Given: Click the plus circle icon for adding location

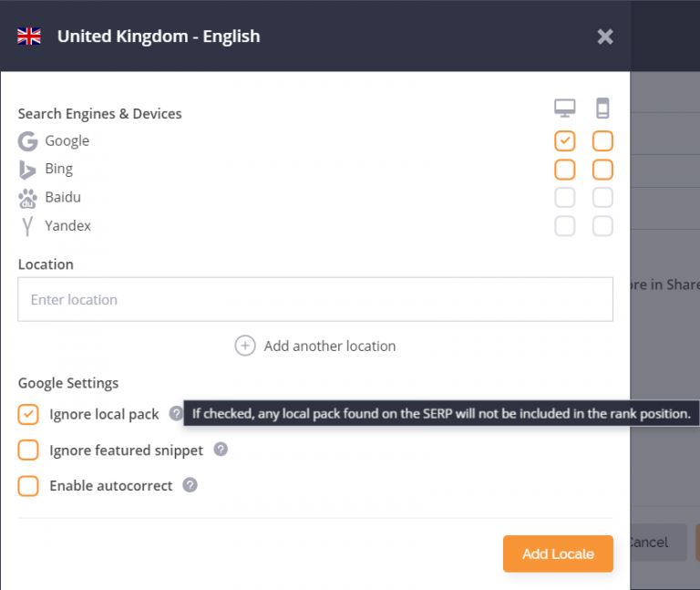Looking at the screenshot, I should pos(245,346).
